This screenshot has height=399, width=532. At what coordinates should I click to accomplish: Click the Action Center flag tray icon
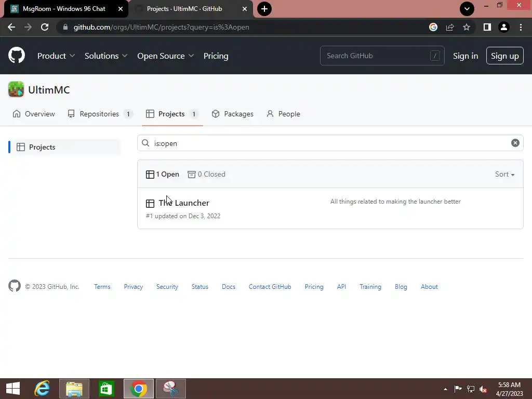click(x=458, y=389)
